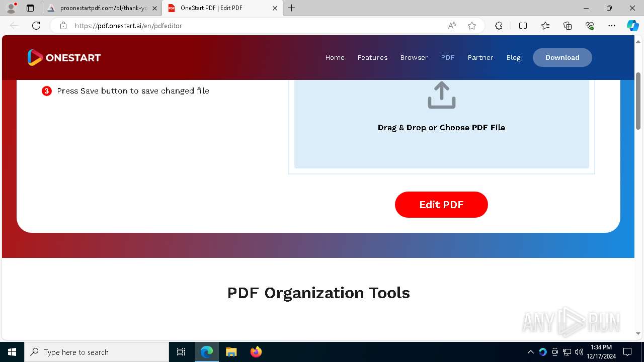Click the page vertical scrollbar thumb
Image resolution: width=644 pixels, height=362 pixels.
[638, 101]
